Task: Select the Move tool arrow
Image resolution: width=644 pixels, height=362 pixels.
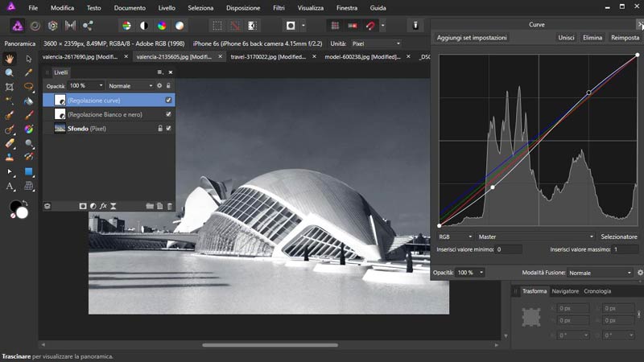Action: click(28, 59)
